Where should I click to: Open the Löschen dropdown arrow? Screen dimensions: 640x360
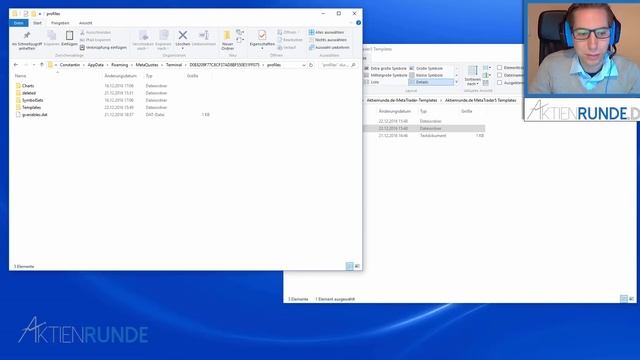183,49
